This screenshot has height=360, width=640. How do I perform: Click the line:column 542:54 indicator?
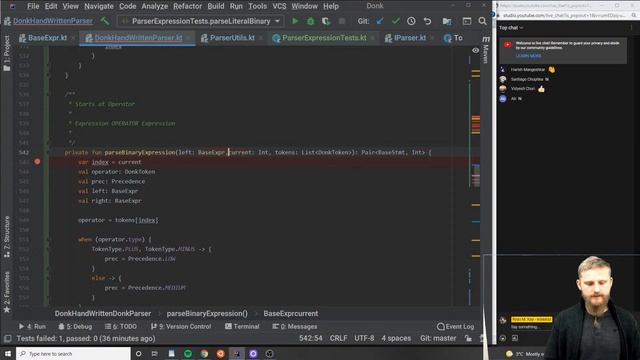pyautogui.click(x=311, y=338)
